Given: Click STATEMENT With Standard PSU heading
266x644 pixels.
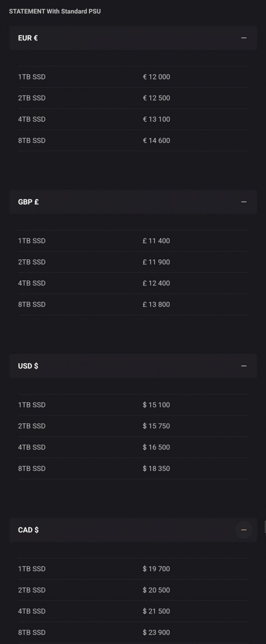Looking at the screenshot, I should pyautogui.click(x=55, y=11).
